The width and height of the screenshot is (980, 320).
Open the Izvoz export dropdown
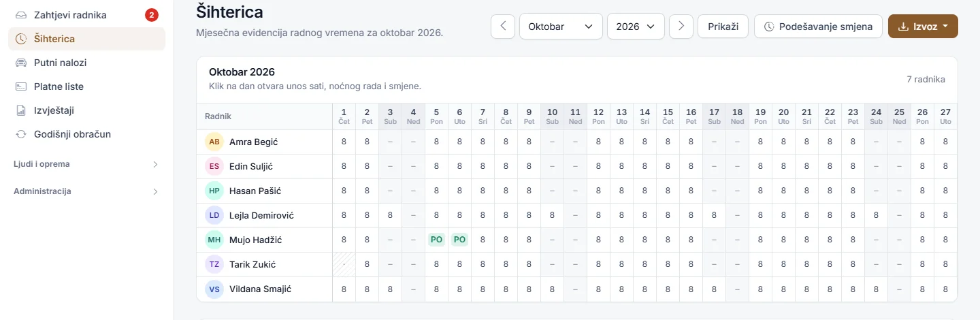pos(923,27)
